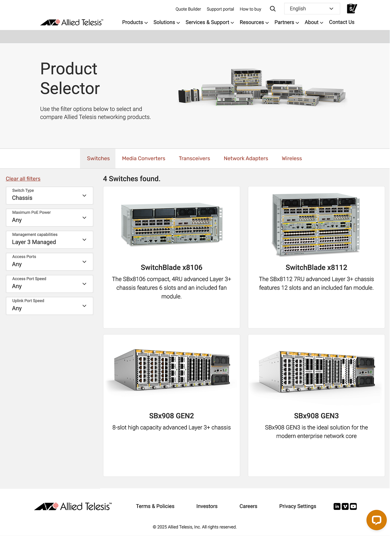
Task: Open the Vimeo social icon
Action: point(345,506)
